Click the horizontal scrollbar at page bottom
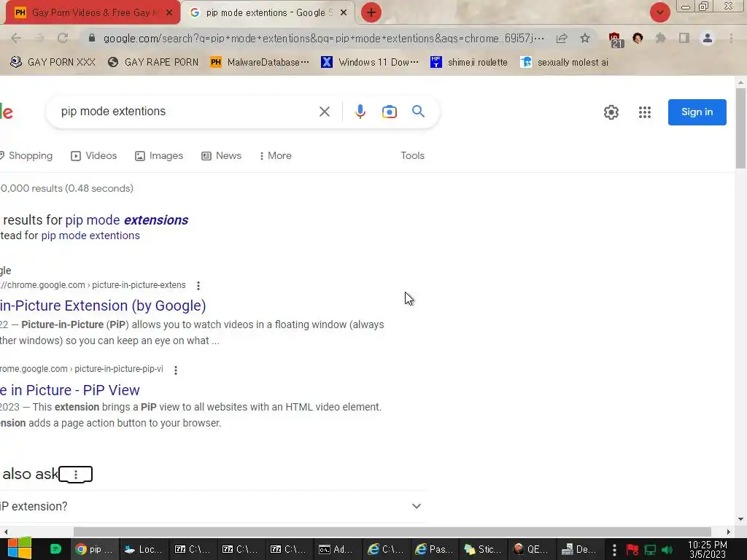 [392, 532]
